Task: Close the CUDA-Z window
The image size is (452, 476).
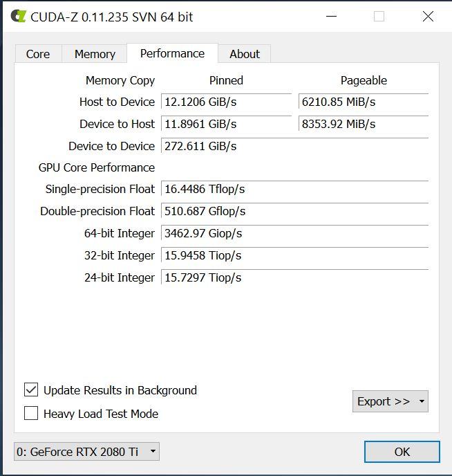Action: [428, 16]
